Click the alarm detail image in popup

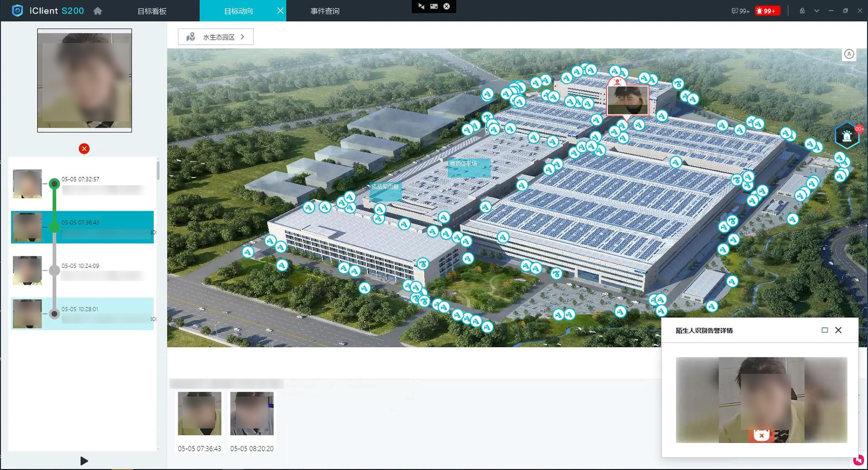pos(761,400)
